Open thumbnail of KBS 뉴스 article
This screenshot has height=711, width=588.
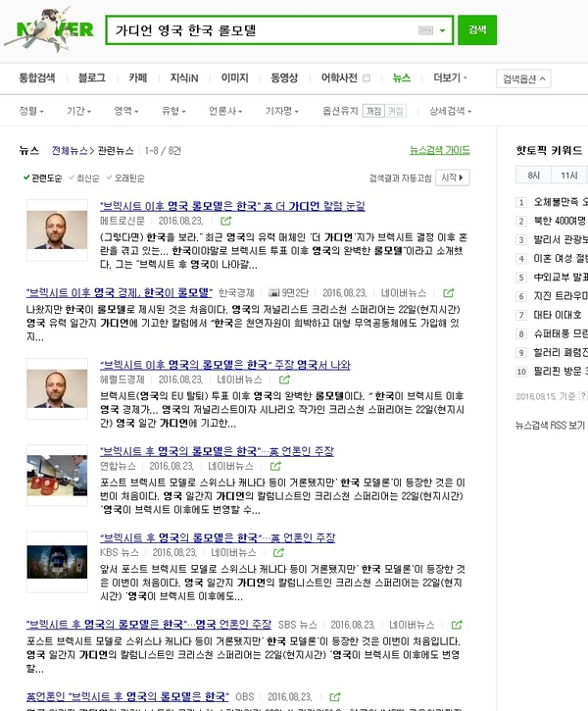coord(57,561)
